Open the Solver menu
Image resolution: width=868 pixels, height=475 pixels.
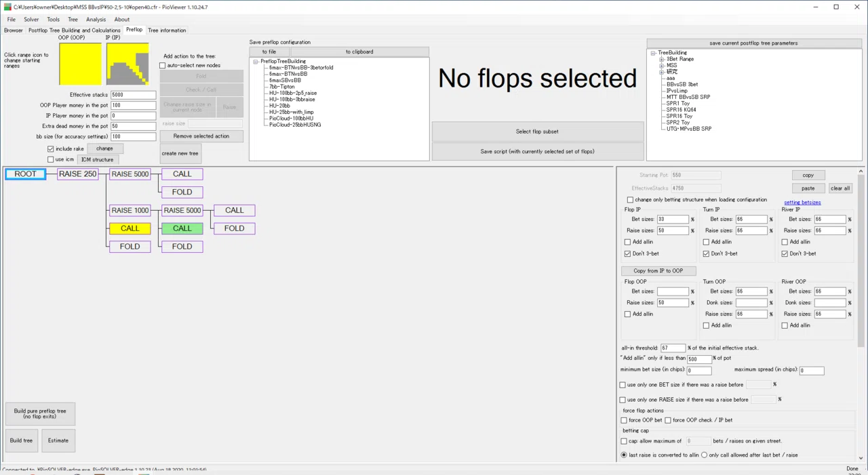[31, 20]
